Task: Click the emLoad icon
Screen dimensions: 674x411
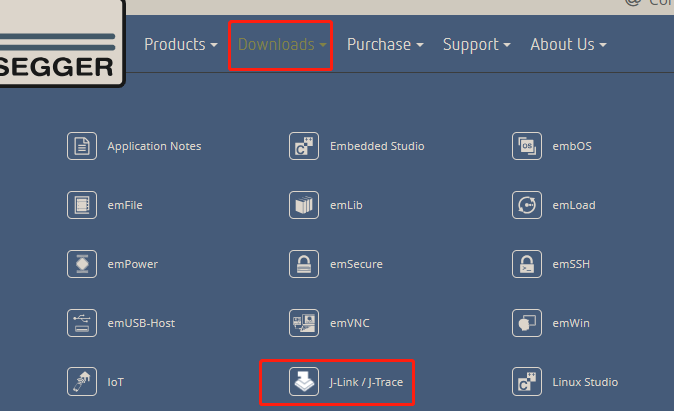Action: click(527, 205)
